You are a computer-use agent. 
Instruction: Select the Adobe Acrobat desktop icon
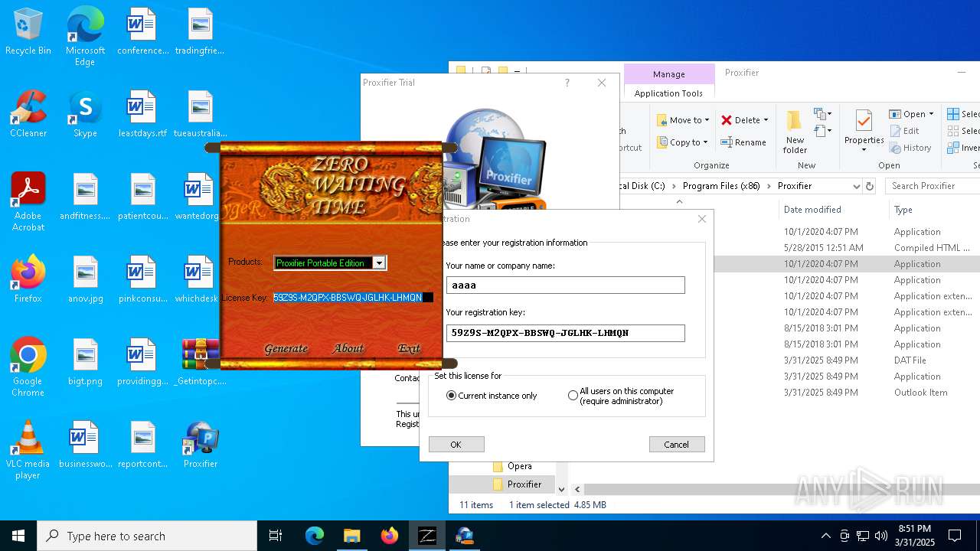pos(28,202)
